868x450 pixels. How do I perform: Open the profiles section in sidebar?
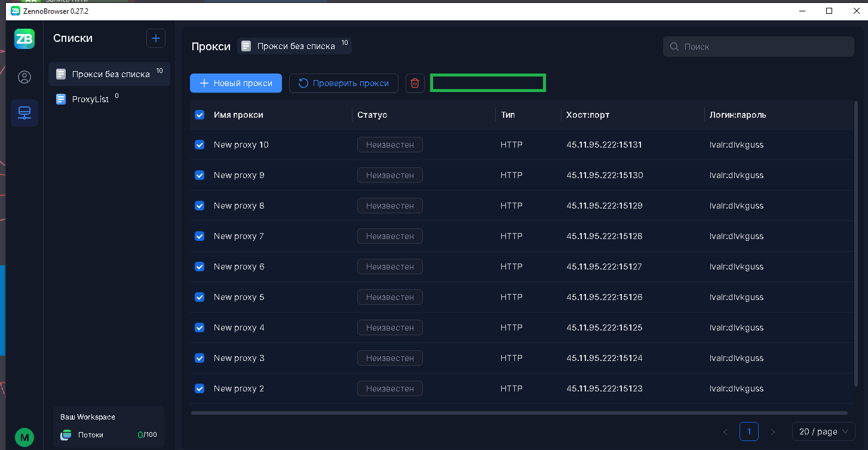click(24, 77)
